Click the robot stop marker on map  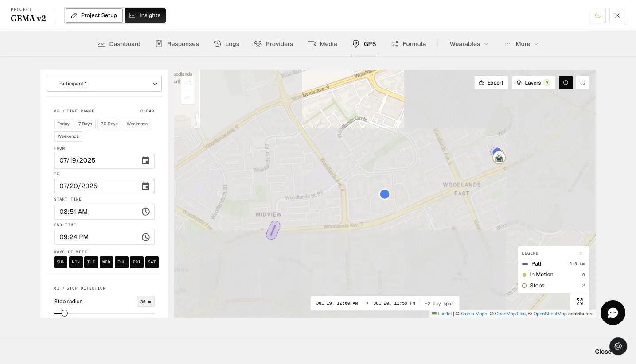(499, 158)
